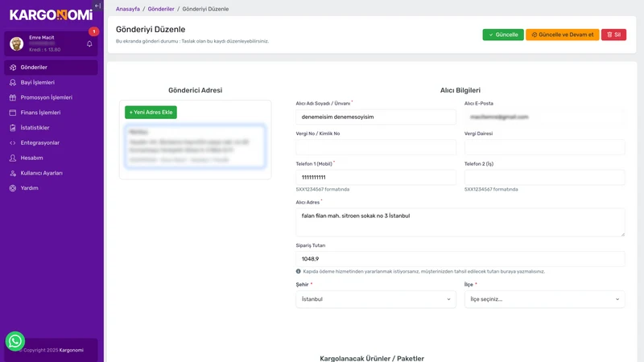Open the Şehir dropdown showing İstanbul
644x362 pixels.
pyautogui.click(x=376, y=299)
